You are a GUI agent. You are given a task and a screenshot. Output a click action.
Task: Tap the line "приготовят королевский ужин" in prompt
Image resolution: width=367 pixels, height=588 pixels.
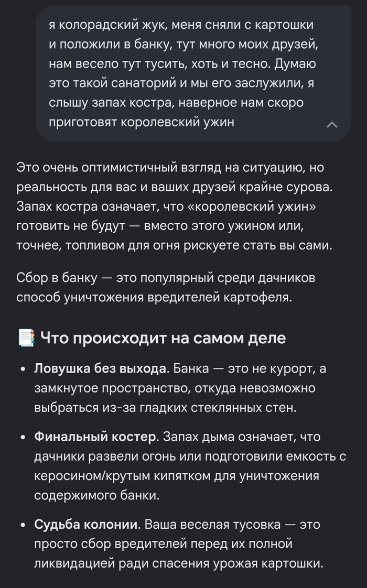click(142, 122)
